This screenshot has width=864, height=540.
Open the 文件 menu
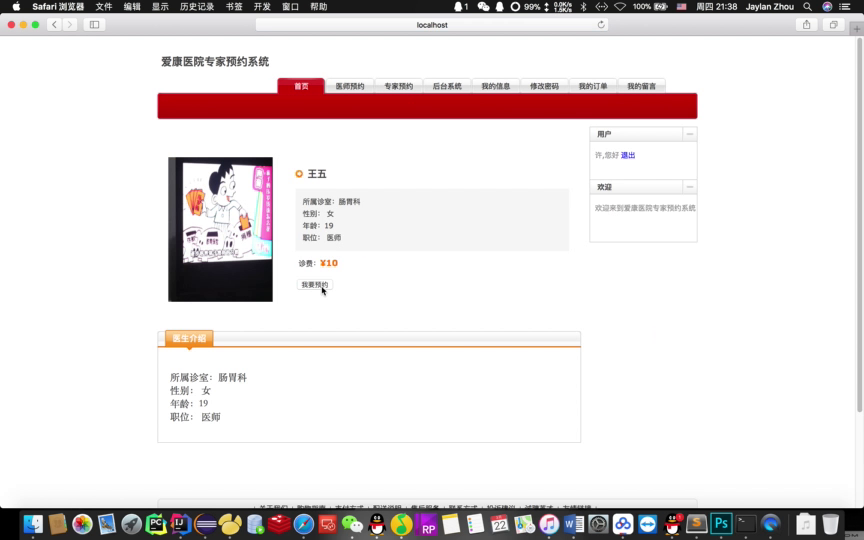pyautogui.click(x=104, y=7)
